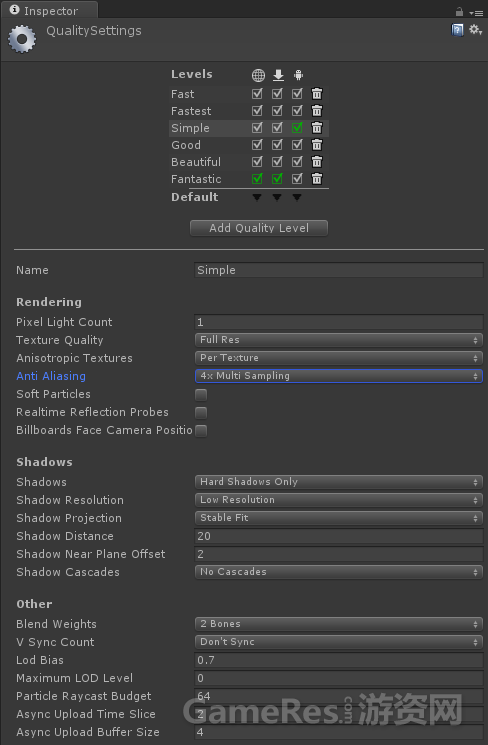Select the Simple quality level row
This screenshot has height=745, width=488.
[249, 128]
